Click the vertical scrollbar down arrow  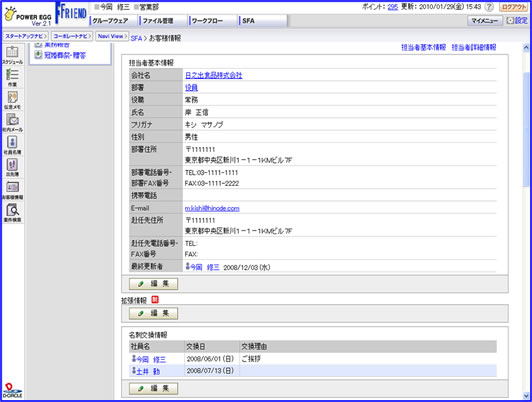526,396
